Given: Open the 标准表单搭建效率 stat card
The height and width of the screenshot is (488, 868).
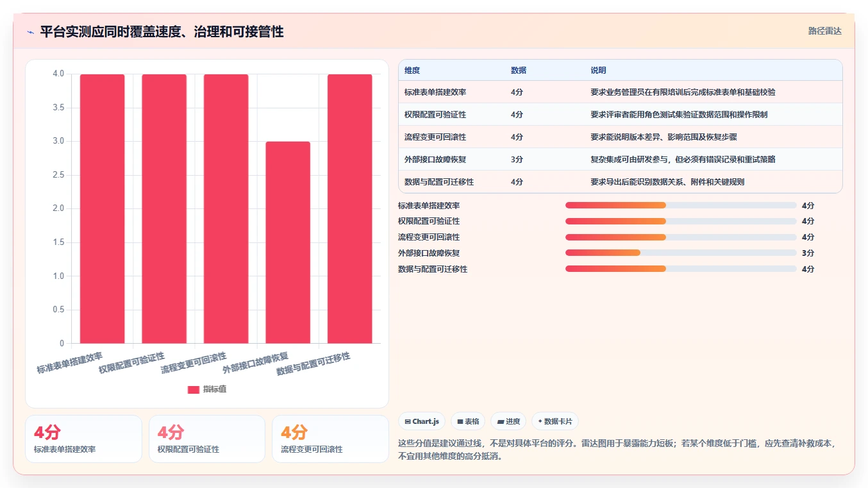Looking at the screenshot, I should [x=83, y=439].
